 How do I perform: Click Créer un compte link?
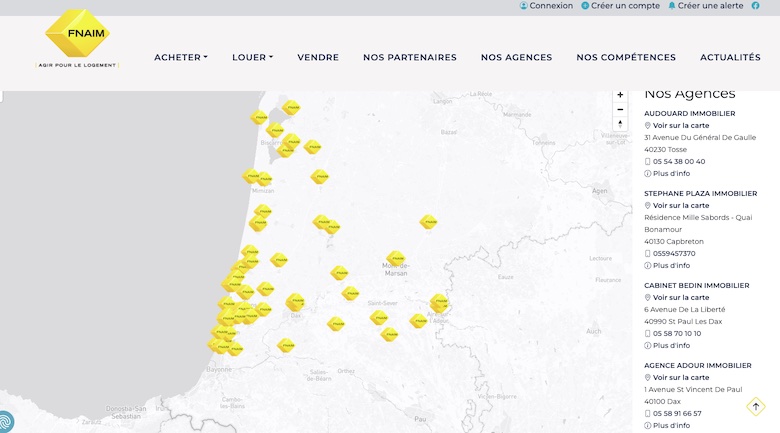pos(620,6)
